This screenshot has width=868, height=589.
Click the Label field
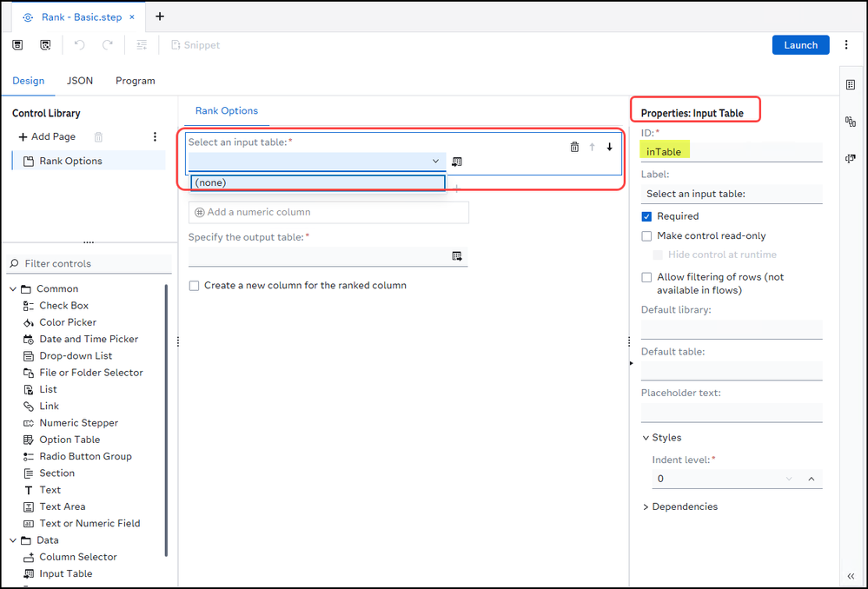coord(732,194)
